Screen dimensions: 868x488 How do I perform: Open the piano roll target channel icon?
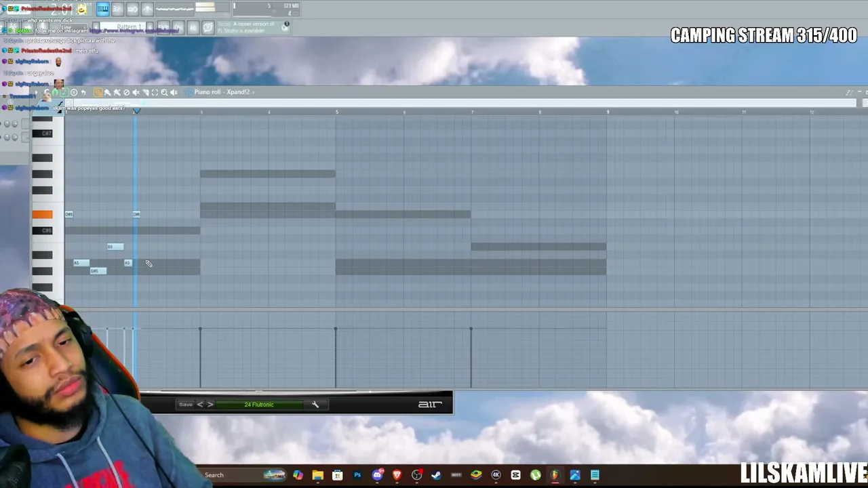187,92
